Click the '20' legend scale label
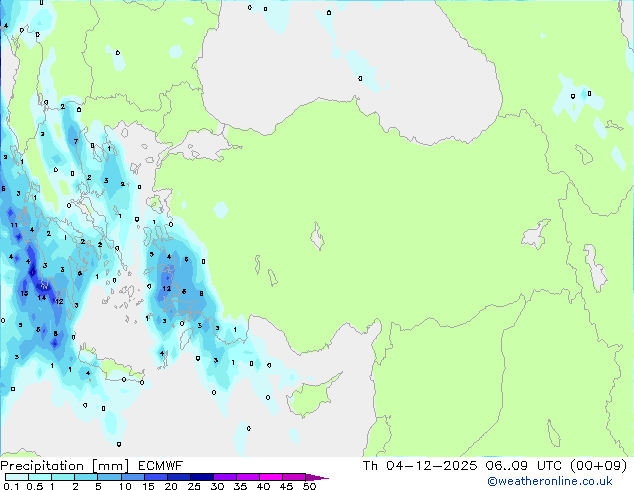 171,486
